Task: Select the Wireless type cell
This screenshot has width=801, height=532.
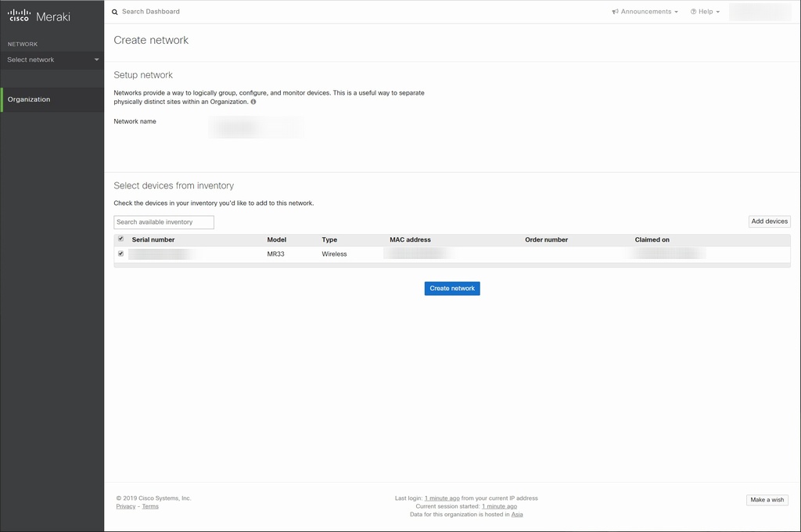Action: [x=334, y=254]
